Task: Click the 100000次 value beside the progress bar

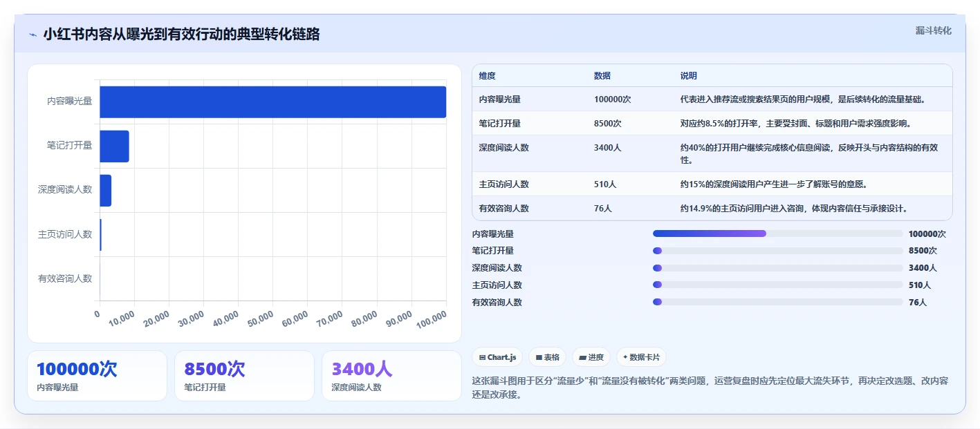Action: tap(927, 234)
